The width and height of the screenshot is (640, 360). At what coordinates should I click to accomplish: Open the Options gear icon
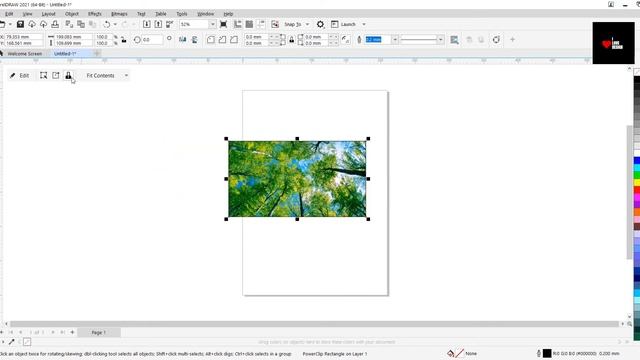[320, 24]
